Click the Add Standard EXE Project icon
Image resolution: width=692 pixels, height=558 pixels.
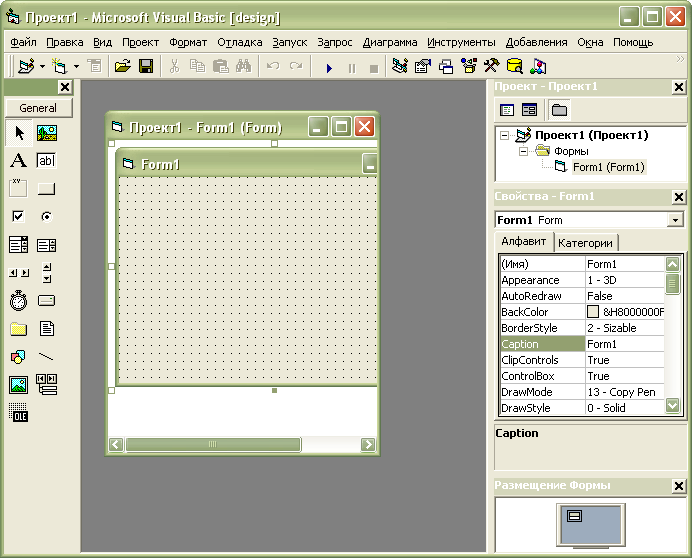pos(26,66)
